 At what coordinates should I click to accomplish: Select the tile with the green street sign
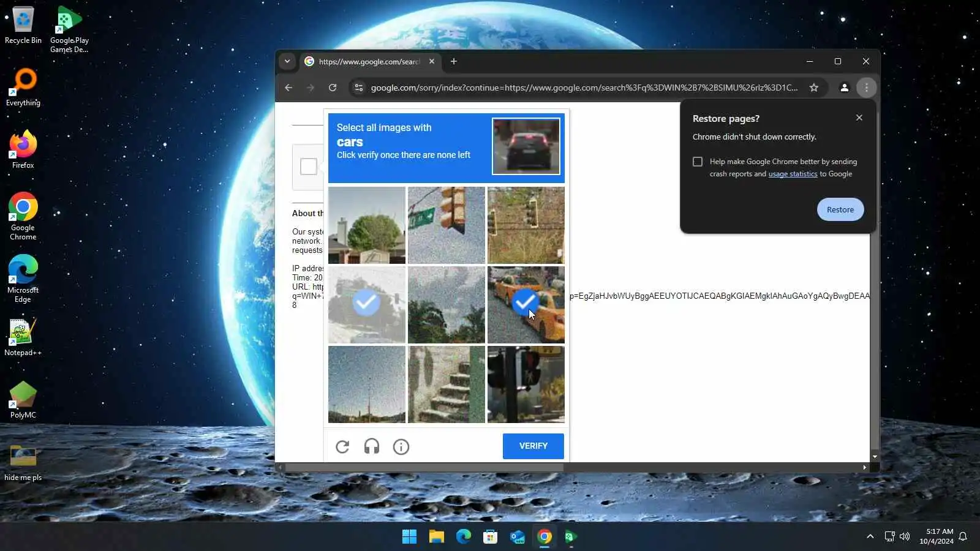coord(447,225)
